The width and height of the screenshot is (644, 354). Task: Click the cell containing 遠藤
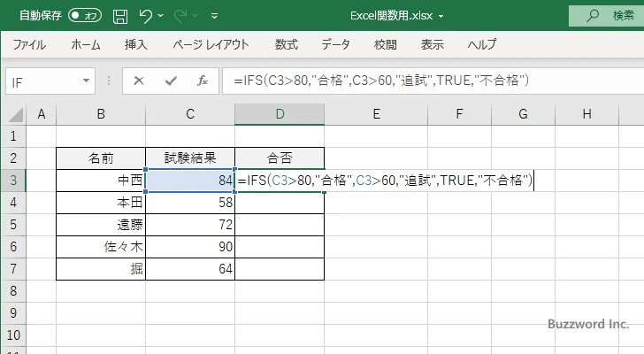(x=101, y=225)
